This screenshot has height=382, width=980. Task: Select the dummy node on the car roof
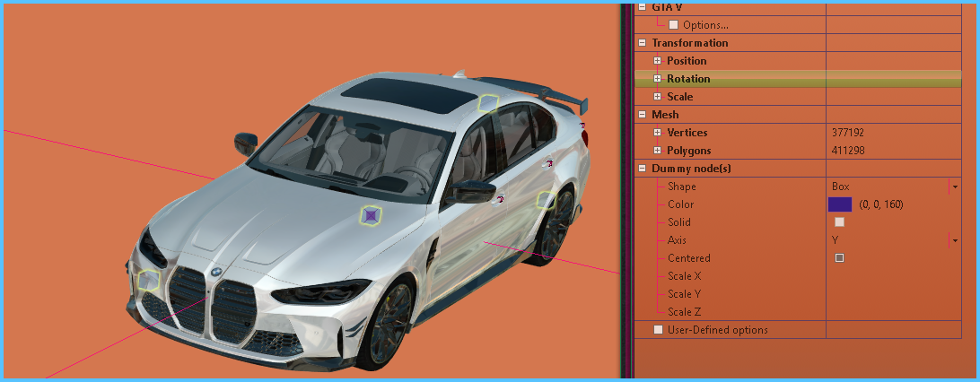point(488,103)
